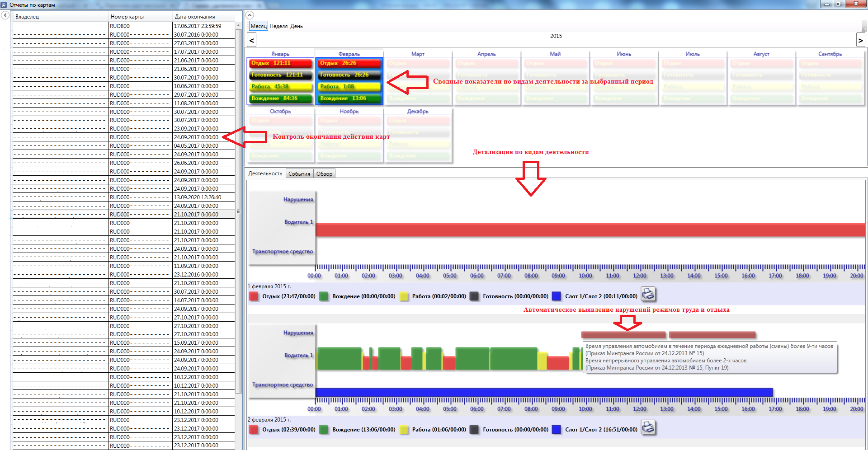The height and width of the screenshot is (450, 868).
Task: Select January Работа 45:38 indicator
Action: (281, 87)
